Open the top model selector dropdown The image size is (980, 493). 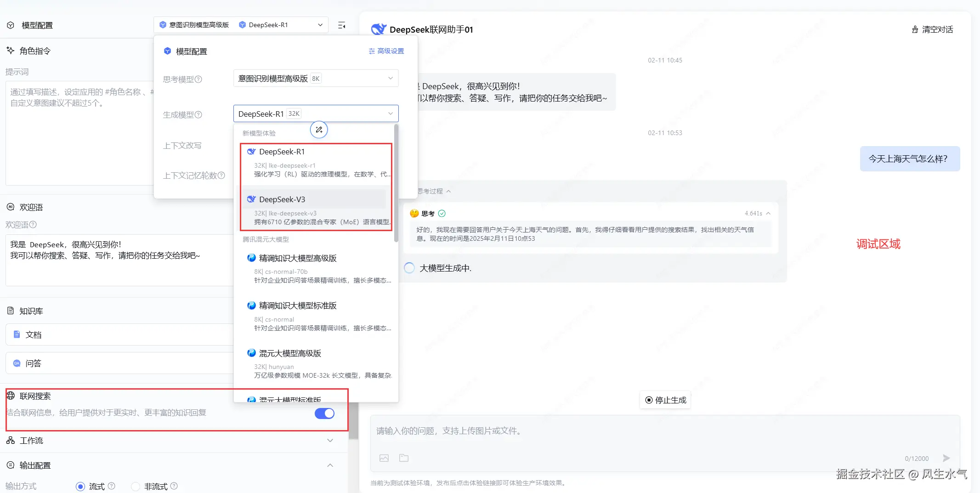coord(241,25)
